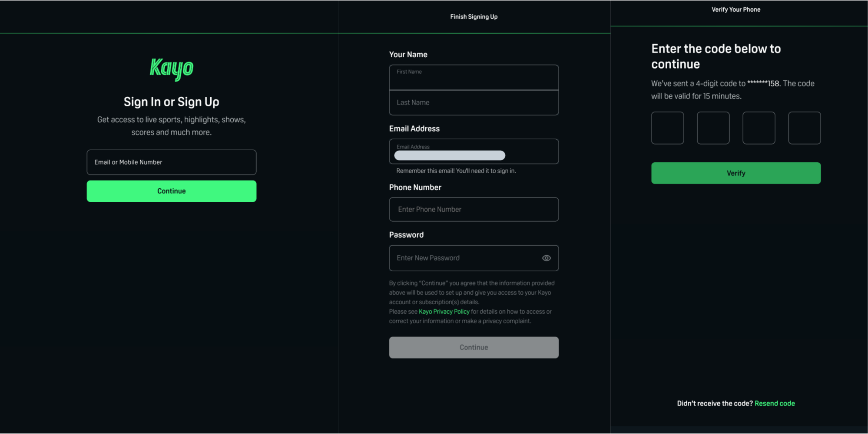
Task: Open the Kayo Privacy Policy link
Action: (444, 312)
